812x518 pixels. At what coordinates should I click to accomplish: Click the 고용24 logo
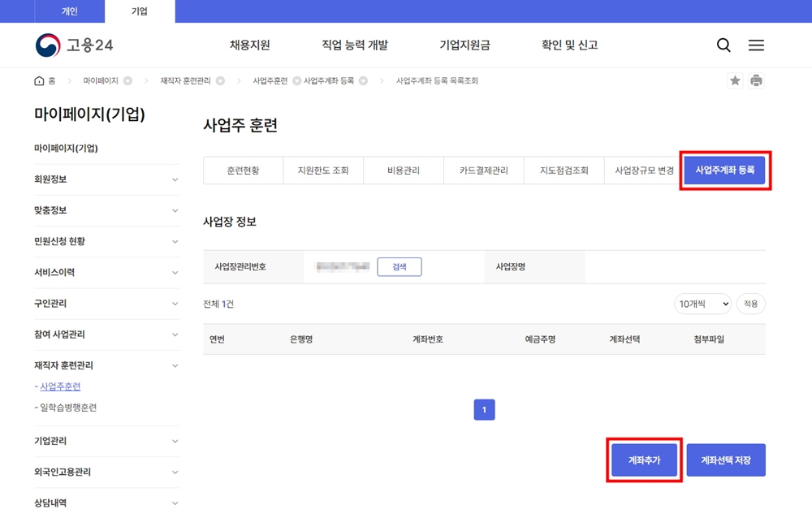[74, 45]
